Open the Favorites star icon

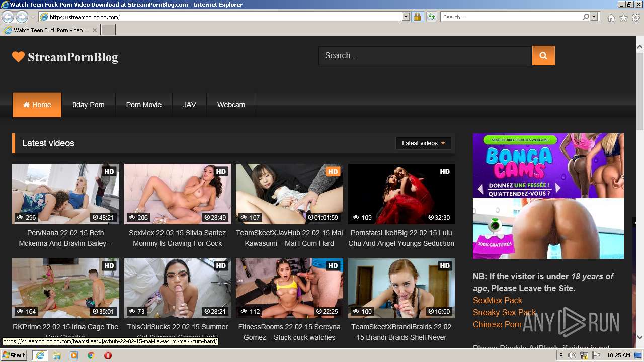[623, 18]
